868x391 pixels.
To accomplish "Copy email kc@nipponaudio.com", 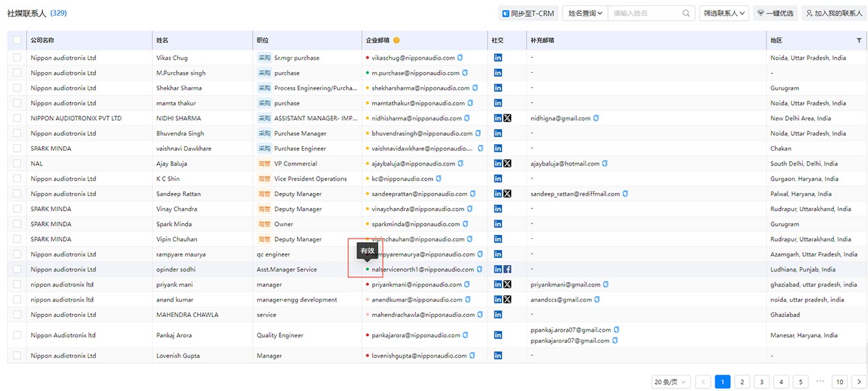I will click(439, 179).
